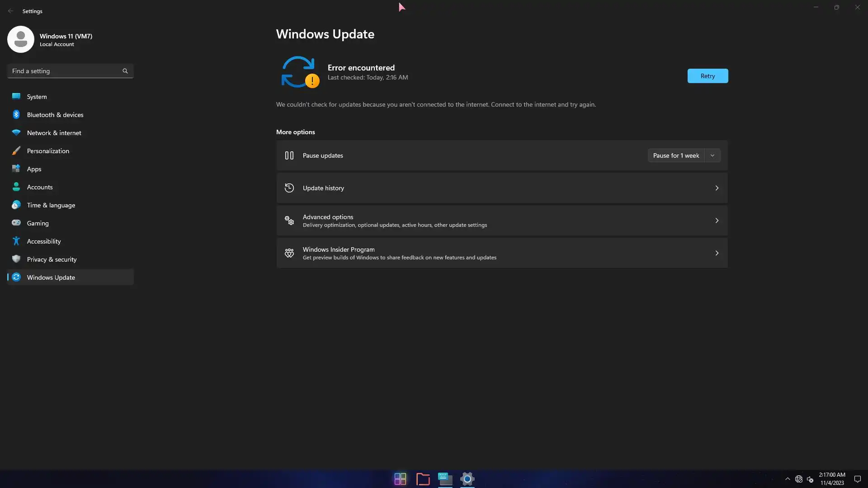This screenshot has width=868, height=488.
Task: Open Network & internet settings
Action: tap(54, 133)
